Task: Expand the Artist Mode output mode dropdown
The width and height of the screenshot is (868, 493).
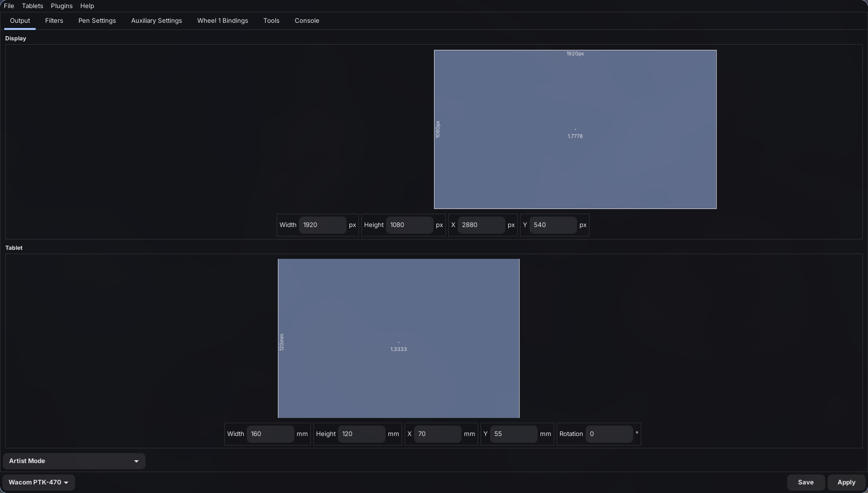Action: tap(74, 461)
